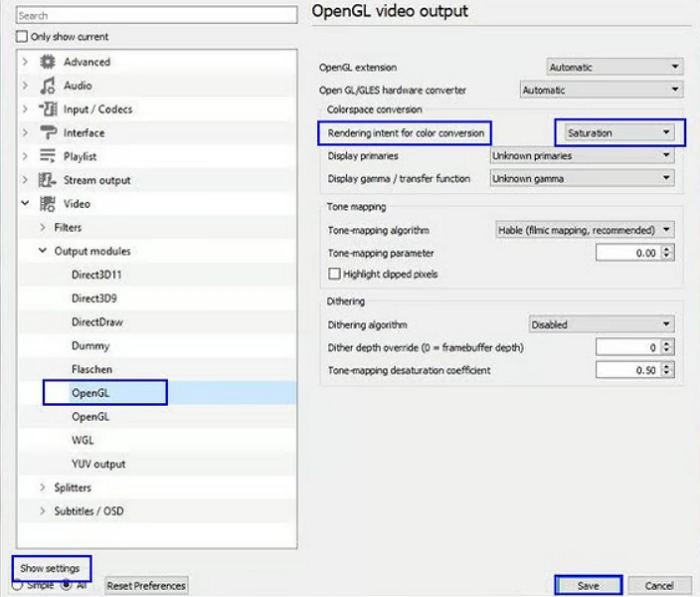Click the Subtitles / OSD label

[89, 511]
